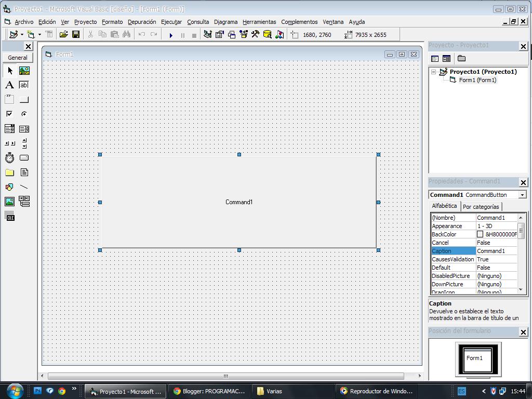Open the Object Browser from the toolbar
This screenshot has width=532, height=399.
(243, 34)
